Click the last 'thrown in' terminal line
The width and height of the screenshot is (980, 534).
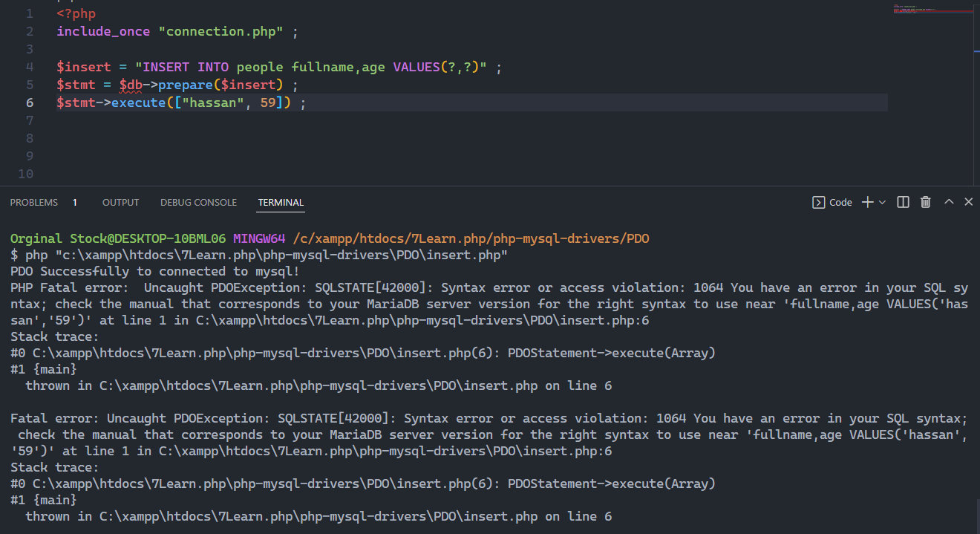pos(318,516)
